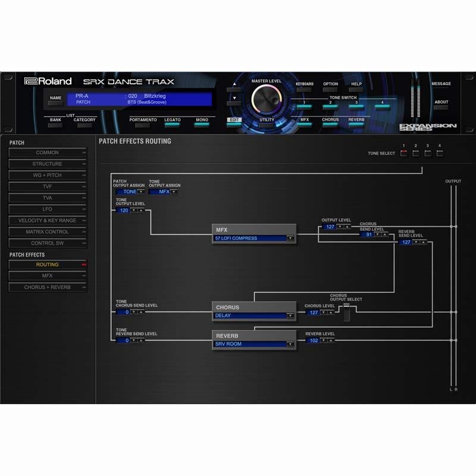Viewport: 476px width, 476px height.
Task: Open the Option menu
Action: pyautogui.click(x=330, y=90)
